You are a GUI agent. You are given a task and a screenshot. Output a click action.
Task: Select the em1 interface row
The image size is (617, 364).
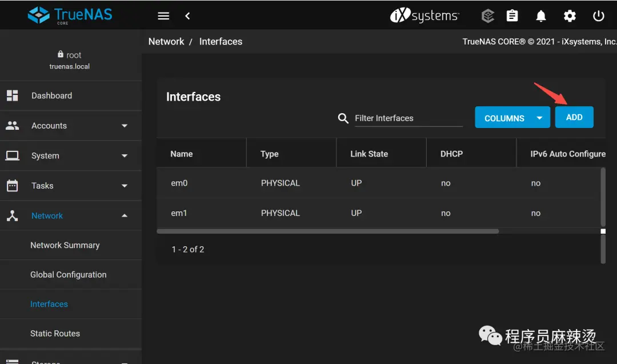pos(379,213)
